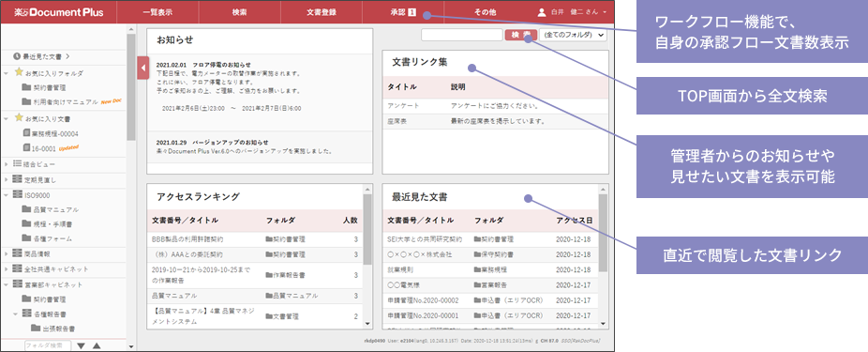Open the 出張報告書 folder
This screenshot has height=352, width=868.
pos(59,329)
